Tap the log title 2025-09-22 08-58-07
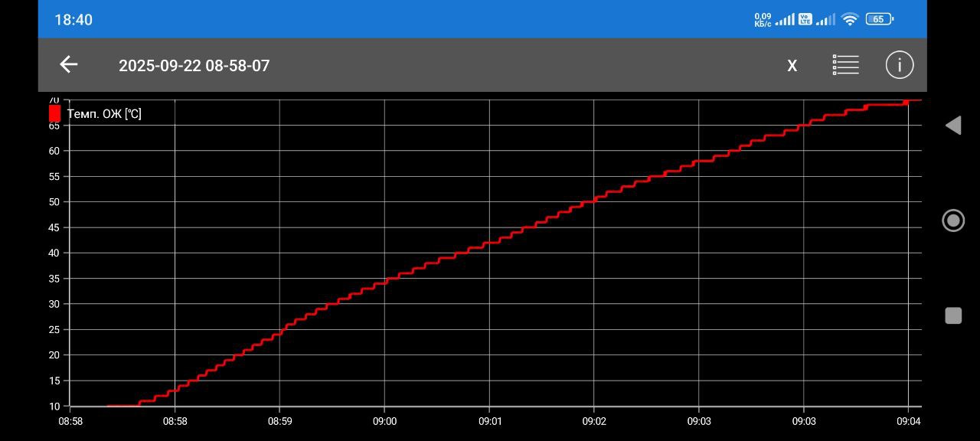 (x=194, y=66)
